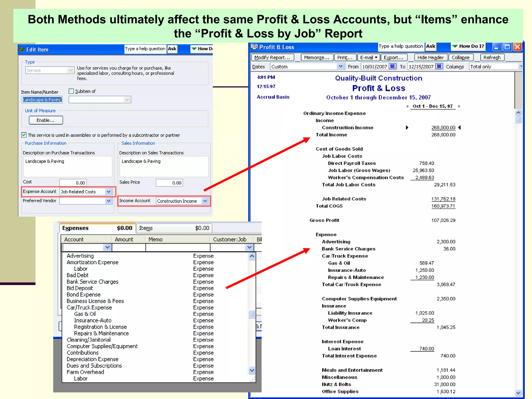The height and width of the screenshot is (399, 532).
Task: Click the Refresh button
Action: [x=492, y=57]
